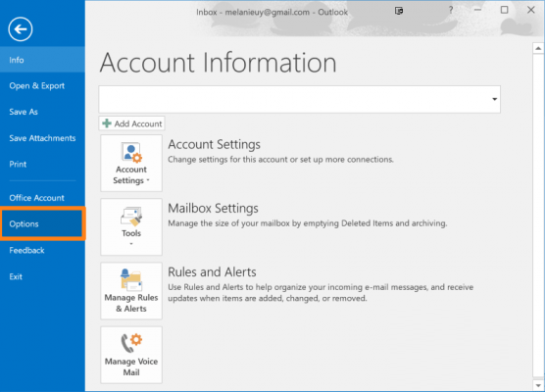Expand the Account Settings dropdown arrow
The image size is (545, 392).
tap(148, 180)
